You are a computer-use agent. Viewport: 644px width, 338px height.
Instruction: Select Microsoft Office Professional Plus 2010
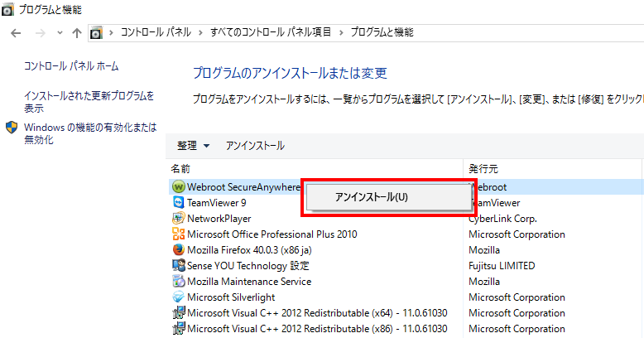[x=272, y=234]
